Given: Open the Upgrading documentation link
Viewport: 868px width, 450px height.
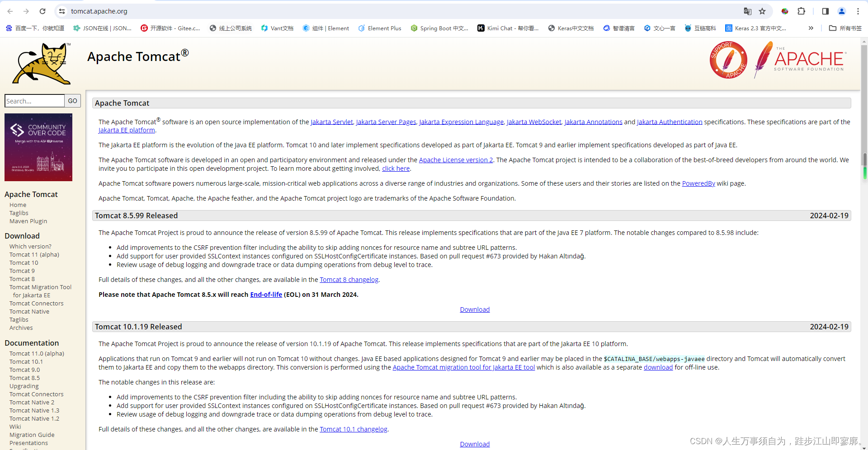Looking at the screenshot, I should point(24,386).
